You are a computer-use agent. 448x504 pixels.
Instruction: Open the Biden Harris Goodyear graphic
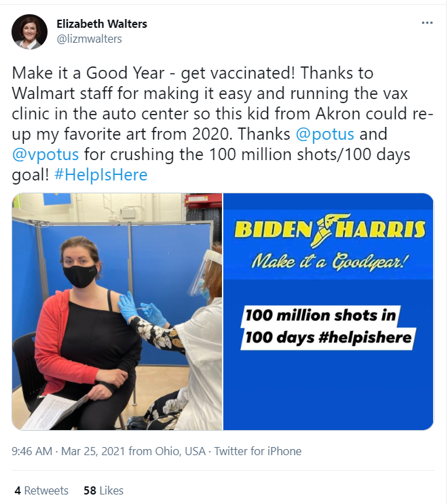coord(329,311)
